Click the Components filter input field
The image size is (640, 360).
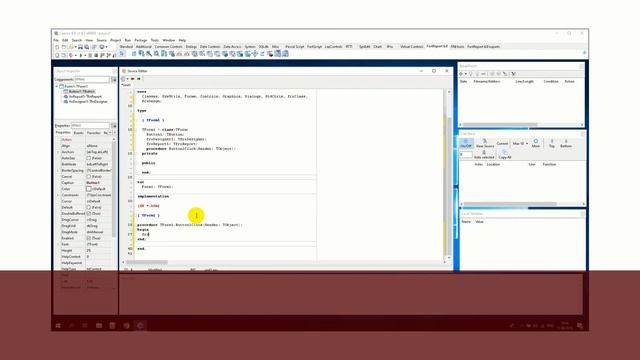click(92, 80)
